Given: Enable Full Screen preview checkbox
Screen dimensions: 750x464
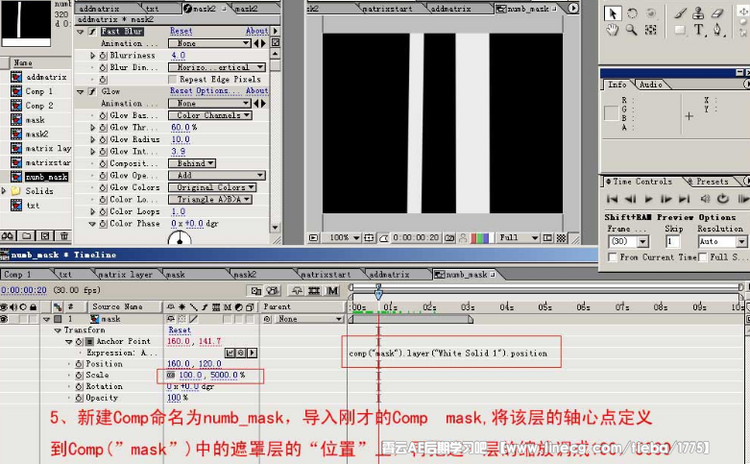Looking at the screenshot, I should click(x=702, y=257).
